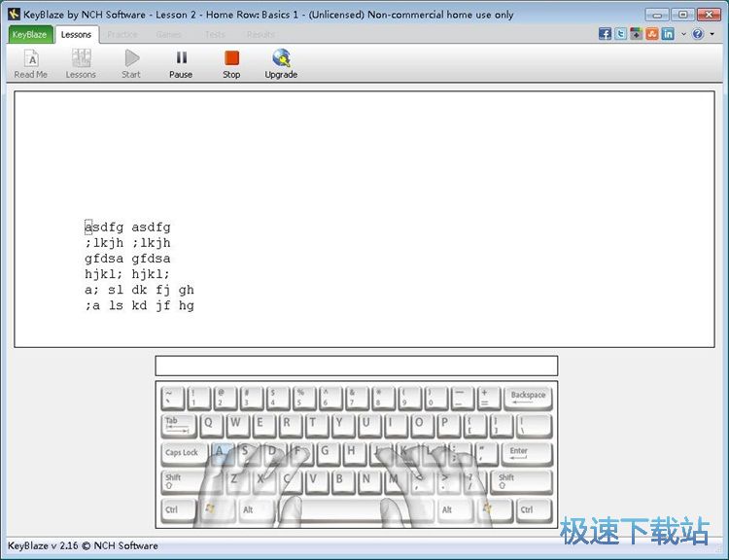This screenshot has width=729, height=560.
Task: Switch to the KeyBlaze tab
Action: point(30,34)
